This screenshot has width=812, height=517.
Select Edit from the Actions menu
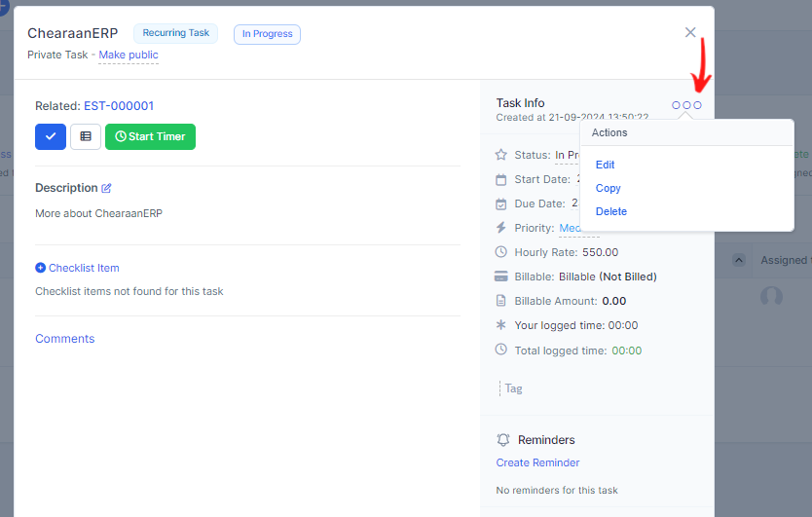click(x=605, y=165)
